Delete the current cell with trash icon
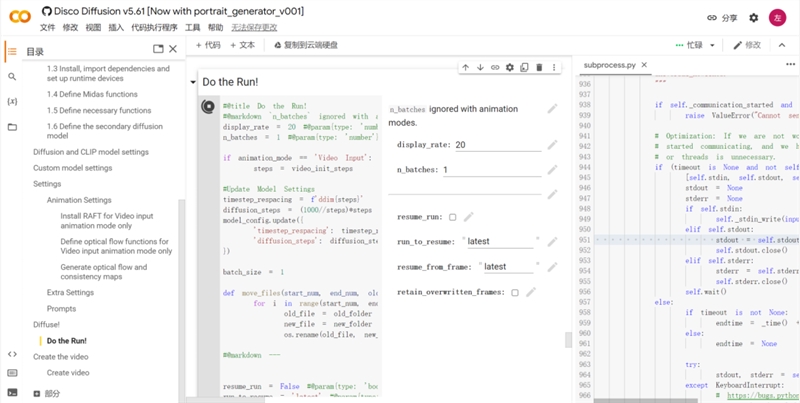800x403 pixels. coord(540,68)
